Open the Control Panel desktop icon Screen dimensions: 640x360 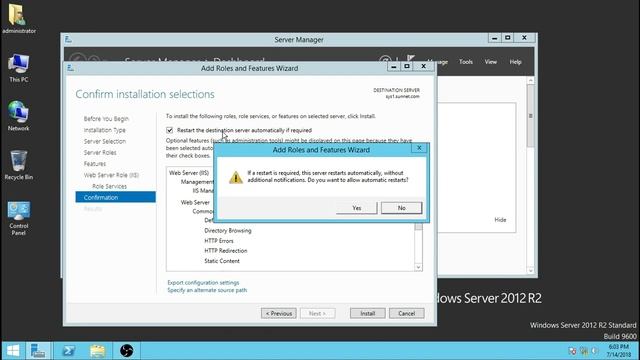pos(18,218)
